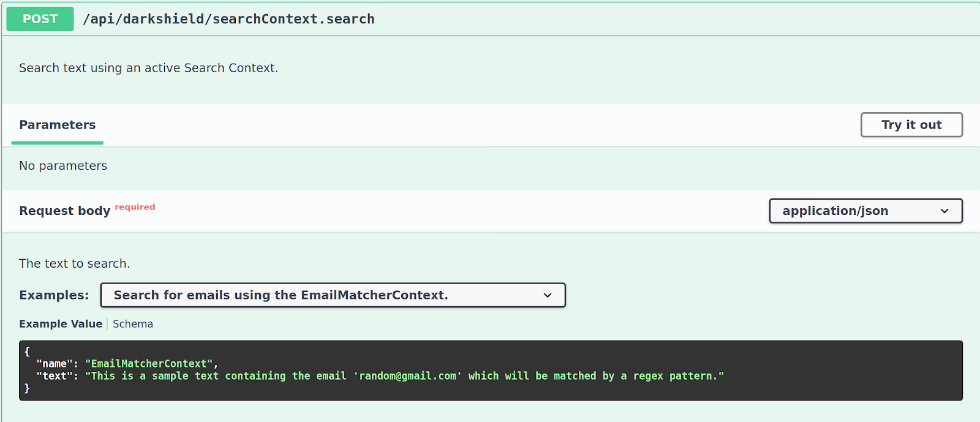Click the Examples: label
The image size is (980, 422).
(x=54, y=295)
